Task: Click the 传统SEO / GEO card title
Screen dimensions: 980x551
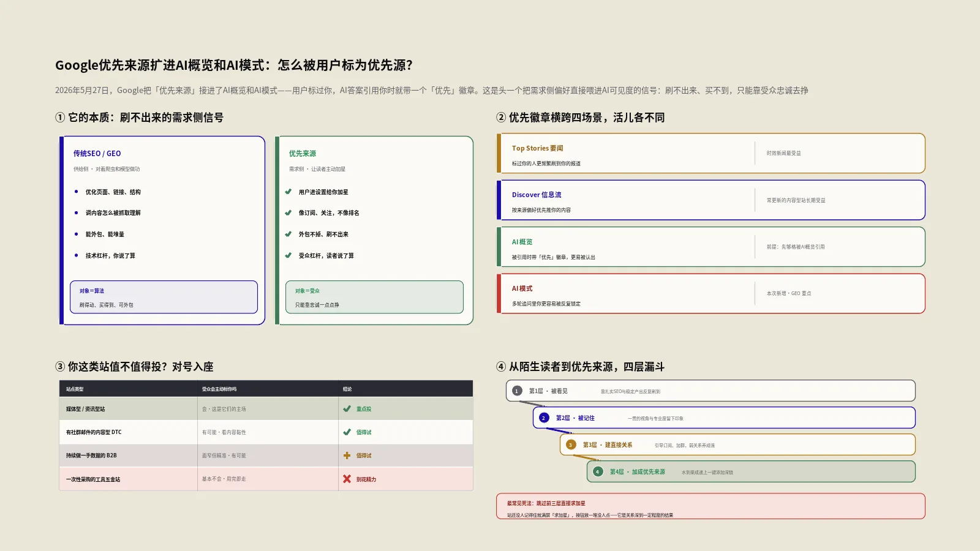Action: coord(97,154)
